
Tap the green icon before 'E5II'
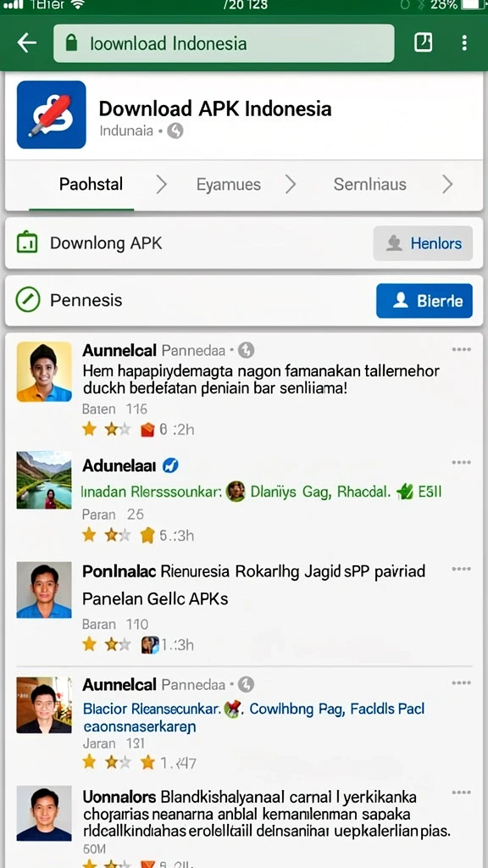pos(406,491)
